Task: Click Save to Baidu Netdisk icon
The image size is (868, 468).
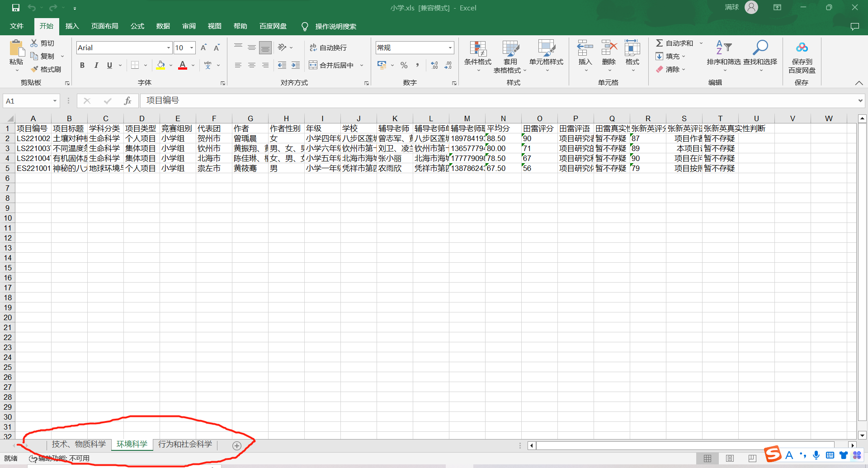Action: 802,47
